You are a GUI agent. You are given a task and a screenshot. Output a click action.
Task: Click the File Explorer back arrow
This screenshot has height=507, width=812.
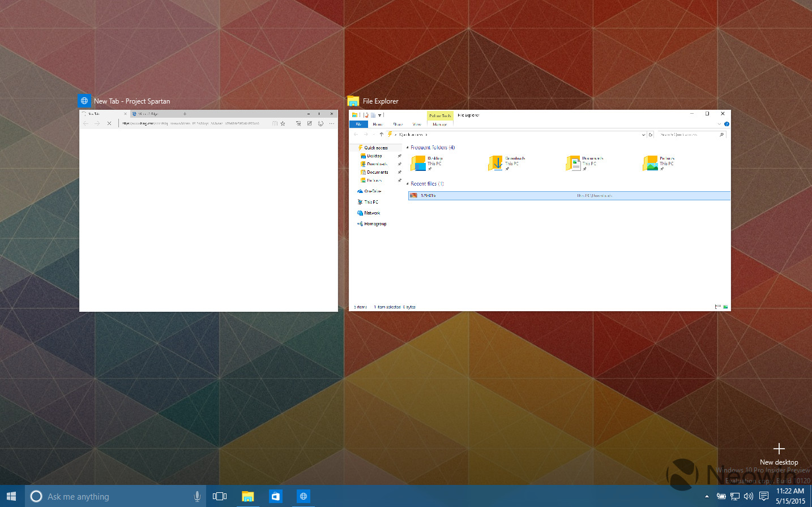click(x=356, y=135)
